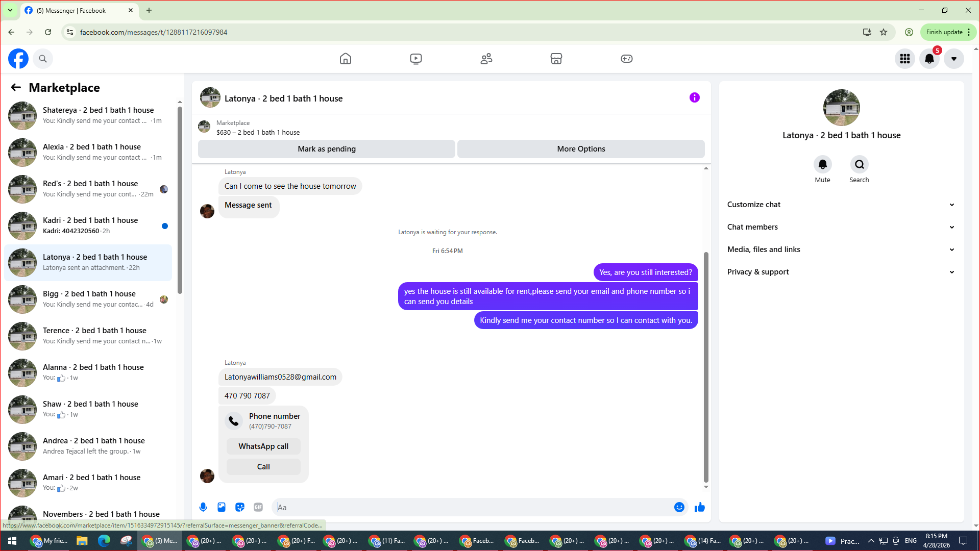Viewport: 980px width, 551px height.
Task: Expand the Customize chat section
Action: pos(841,205)
